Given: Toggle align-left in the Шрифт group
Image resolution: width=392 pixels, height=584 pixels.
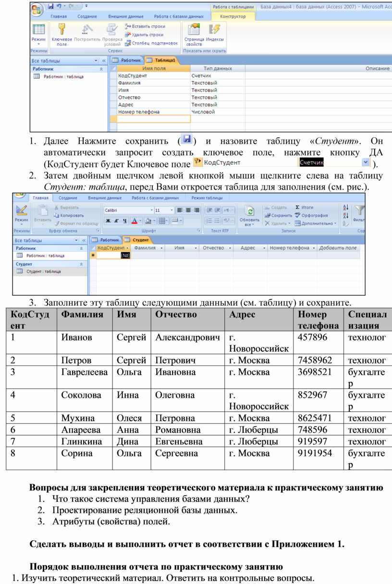Looking at the screenshot, I should (180, 210).
